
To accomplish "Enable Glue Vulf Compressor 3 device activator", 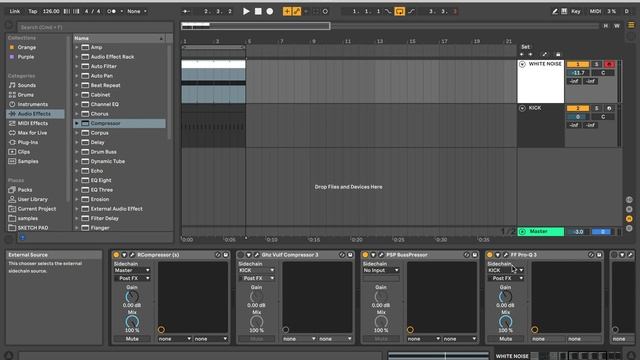I will pyautogui.click(x=241, y=255).
